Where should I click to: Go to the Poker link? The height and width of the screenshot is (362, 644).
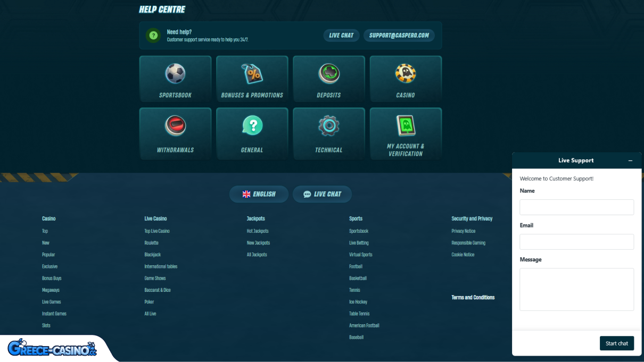click(x=149, y=302)
